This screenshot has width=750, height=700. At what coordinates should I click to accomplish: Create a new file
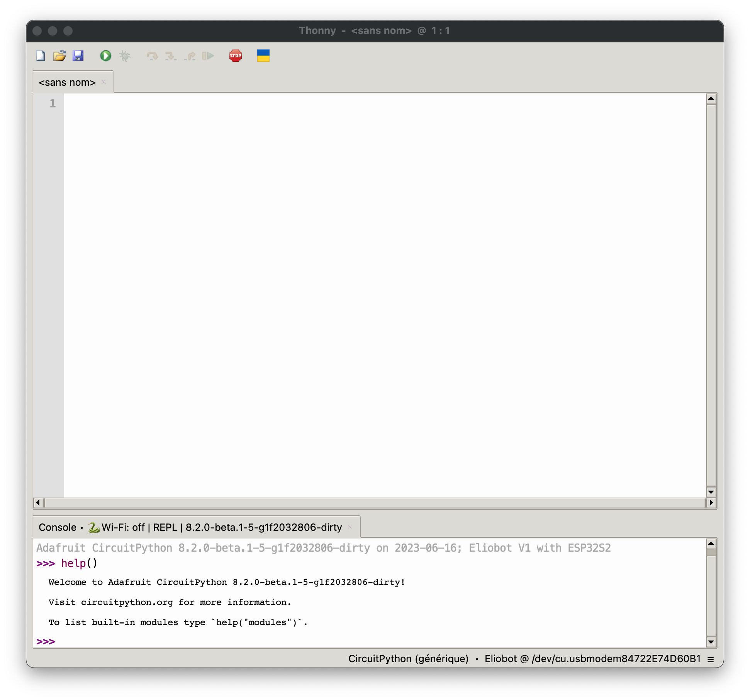(40, 56)
